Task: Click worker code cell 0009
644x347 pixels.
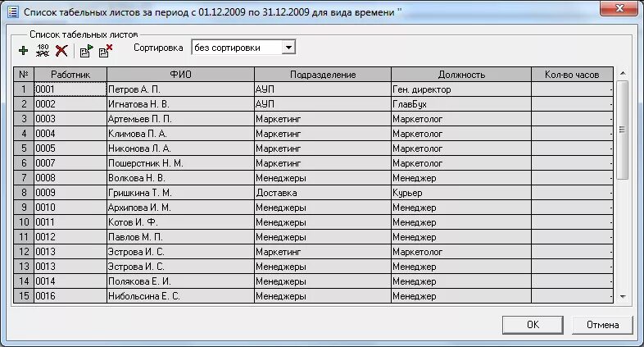Action: pyautogui.click(x=70, y=193)
